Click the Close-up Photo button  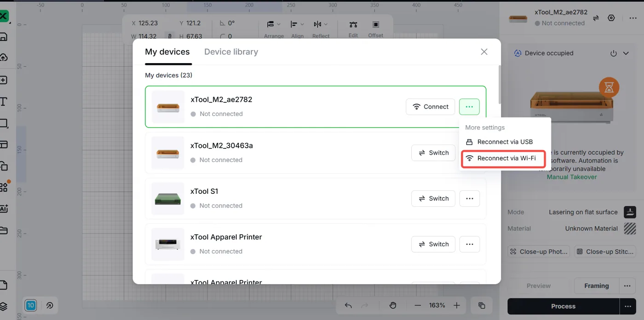pyautogui.click(x=539, y=252)
